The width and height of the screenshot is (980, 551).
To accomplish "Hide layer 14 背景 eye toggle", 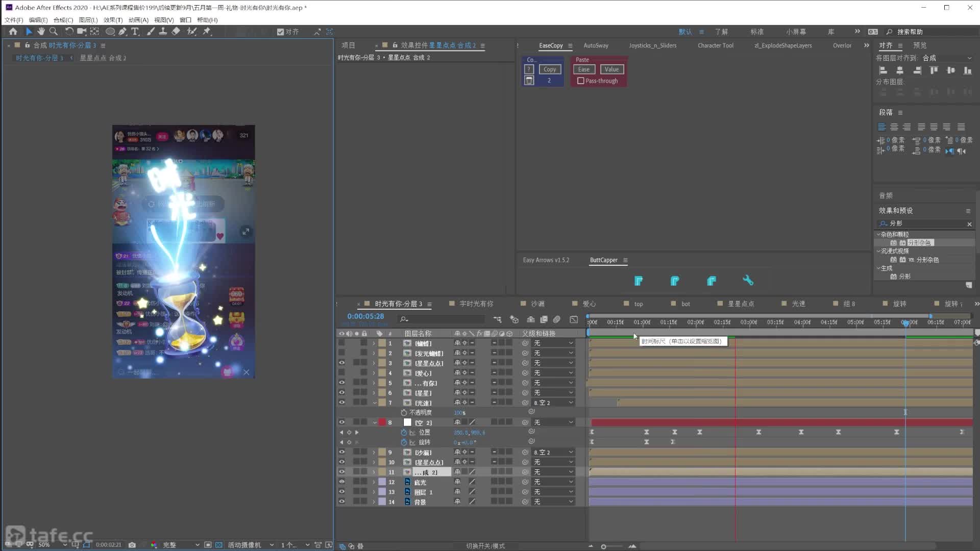I will tap(341, 502).
